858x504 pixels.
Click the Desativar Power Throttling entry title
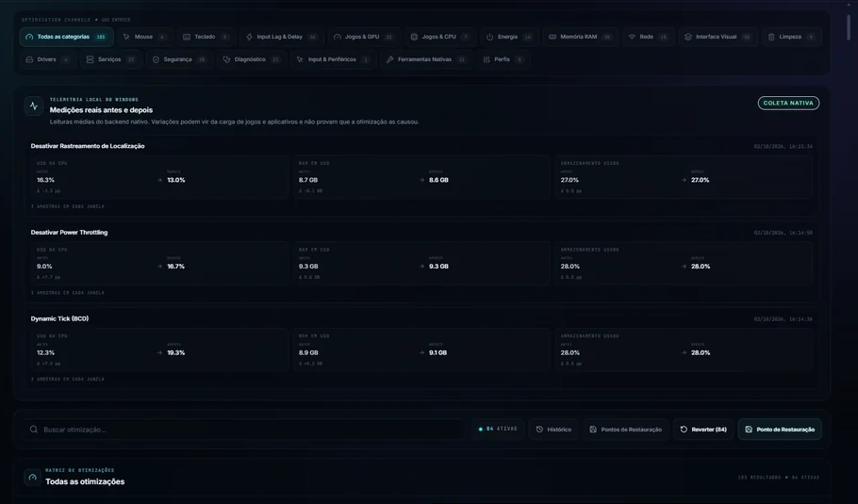pyautogui.click(x=69, y=233)
